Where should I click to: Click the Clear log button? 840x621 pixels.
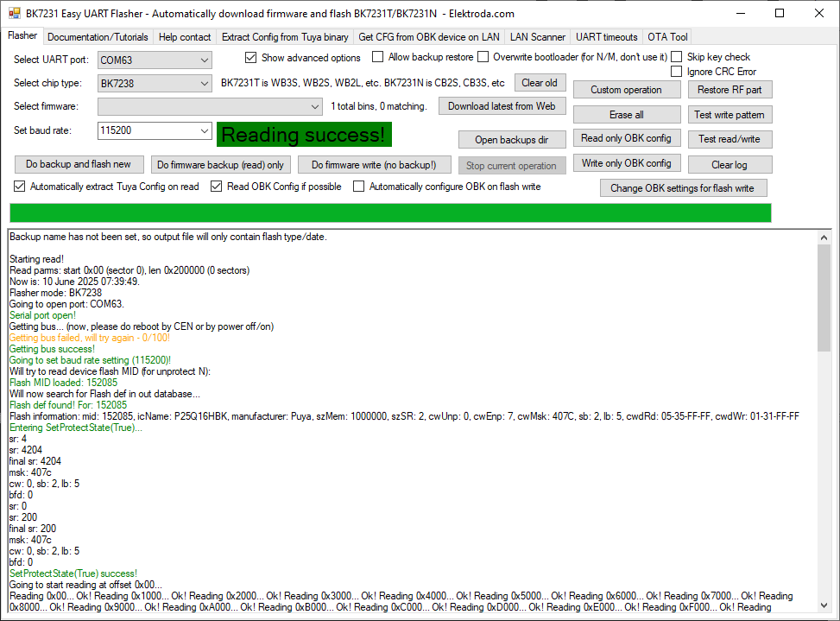coord(729,164)
